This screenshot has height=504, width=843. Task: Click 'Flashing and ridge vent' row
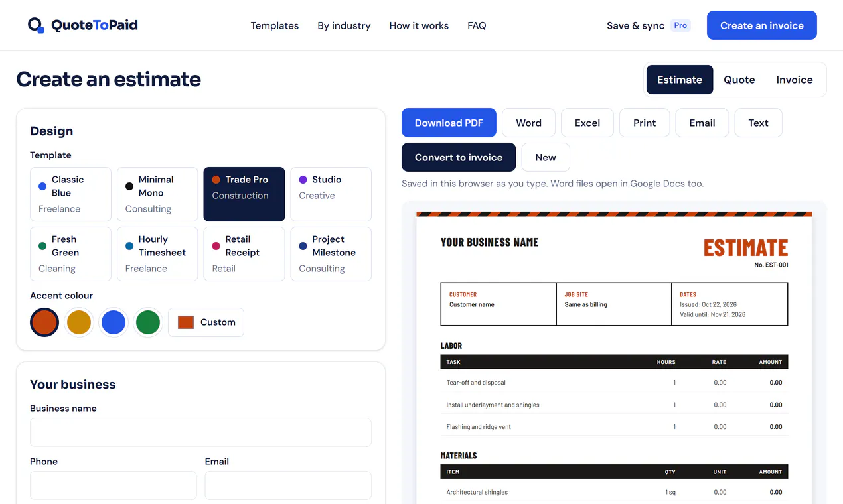click(x=614, y=427)
